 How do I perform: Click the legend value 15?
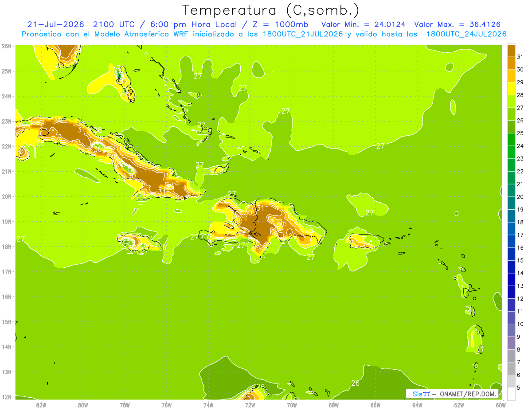pos(520,261)
